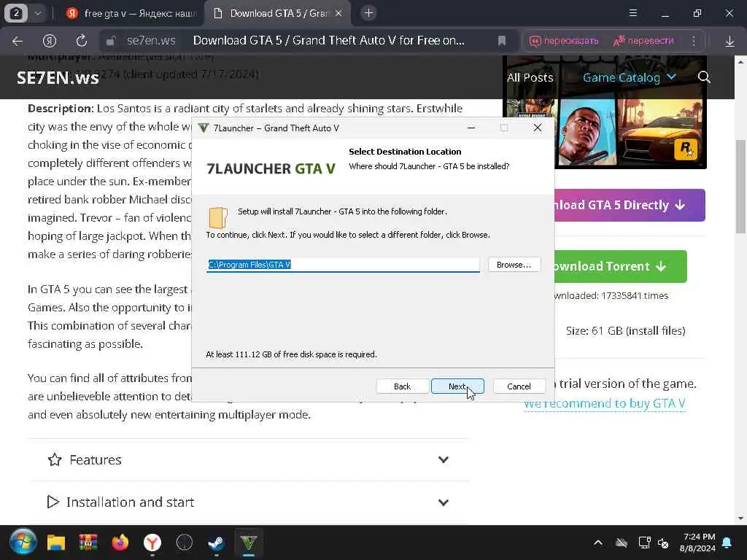This screenshot has height=560, width=747.
Task: Click the Installation and start play icon
Action: tap(53, 502)
